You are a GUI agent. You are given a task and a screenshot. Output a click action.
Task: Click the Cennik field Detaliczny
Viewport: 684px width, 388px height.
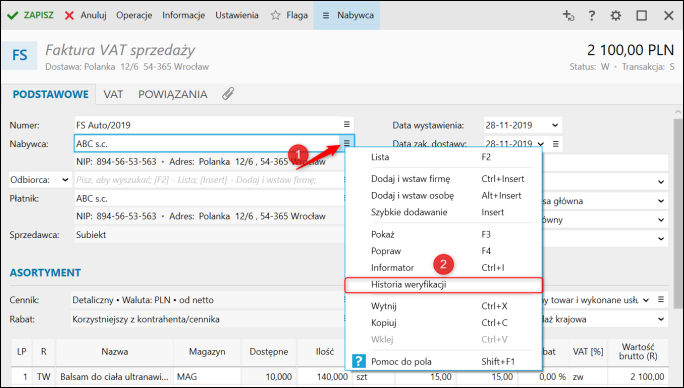pos(207,300)
